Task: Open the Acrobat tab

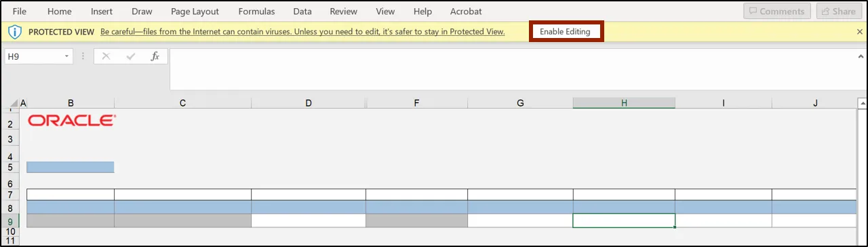Action: pyautogui.click(x=465, y=12)
